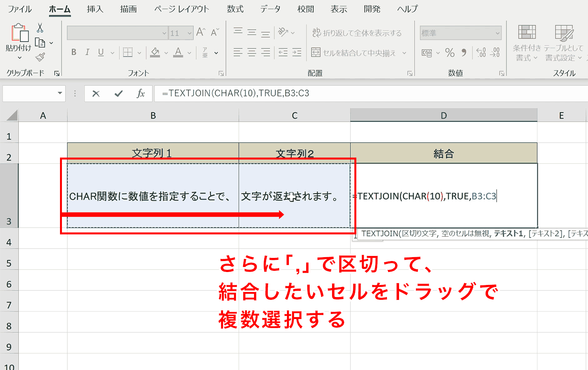Image resolution: width=588 pixels, height=370 pixels.
Task: Open font color dropdown arrow
Action: click(x=189, y=53)
